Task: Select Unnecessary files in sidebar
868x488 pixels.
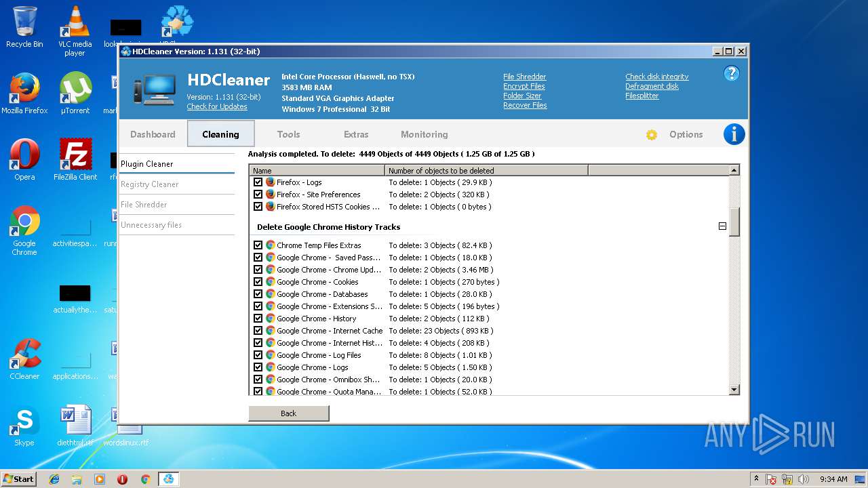Action: (x=177, y=225)
